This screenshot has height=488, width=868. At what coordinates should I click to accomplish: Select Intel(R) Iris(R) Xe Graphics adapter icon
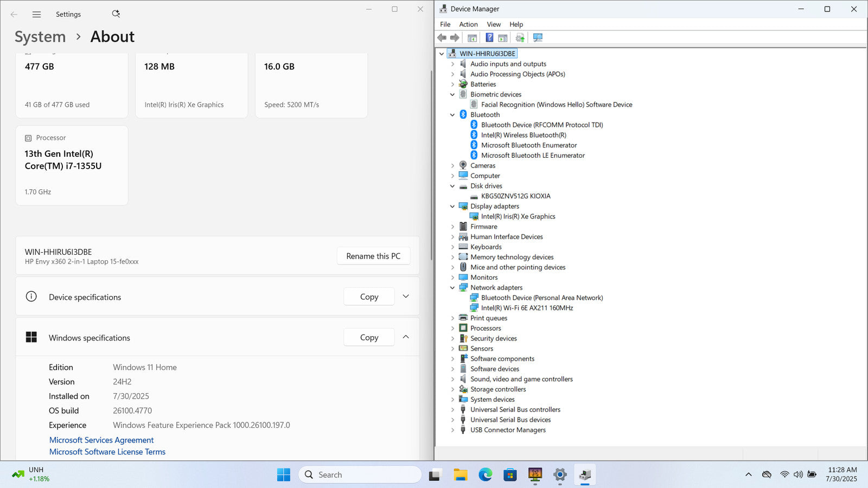[x=474, y=216]
